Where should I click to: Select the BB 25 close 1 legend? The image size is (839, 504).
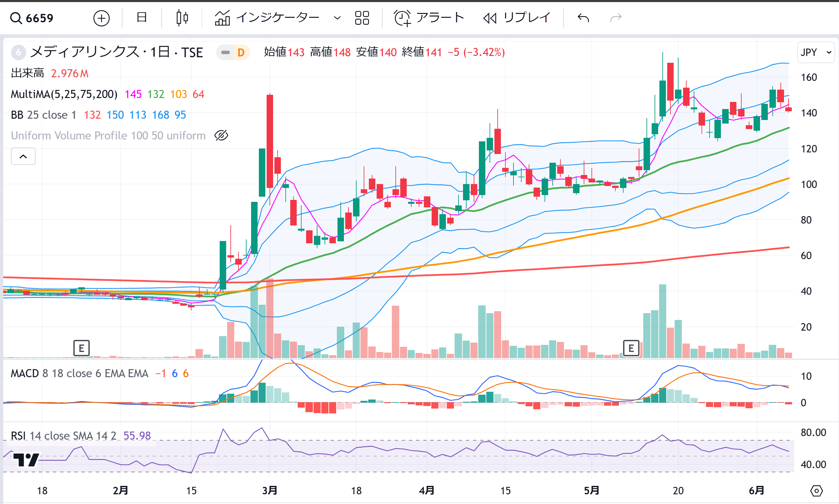pyautogui.click(x=43, y=115)
